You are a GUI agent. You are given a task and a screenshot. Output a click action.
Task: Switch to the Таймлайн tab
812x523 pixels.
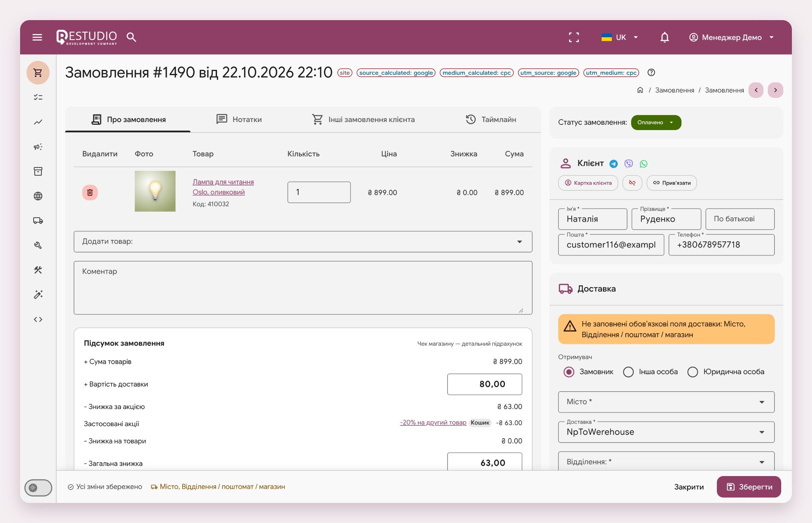(x=491, y=120)
